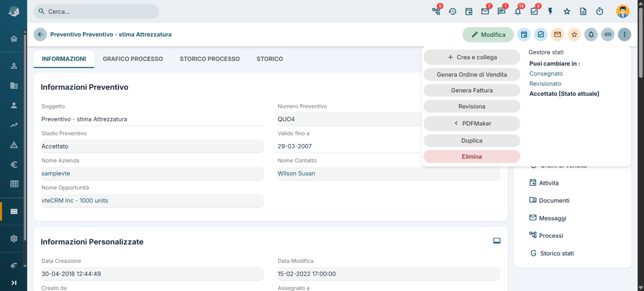Image resolution: width=644 pixels, height=291 pixels.
Task: Click the Valido fino a date value
Action: 294,146
